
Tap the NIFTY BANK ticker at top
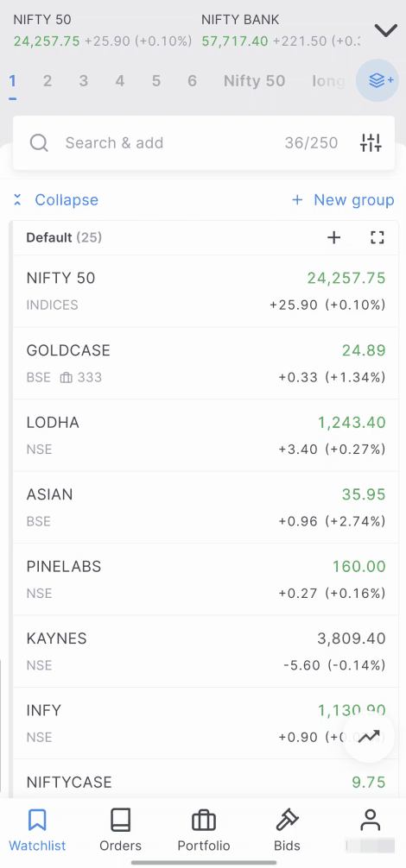280,30
